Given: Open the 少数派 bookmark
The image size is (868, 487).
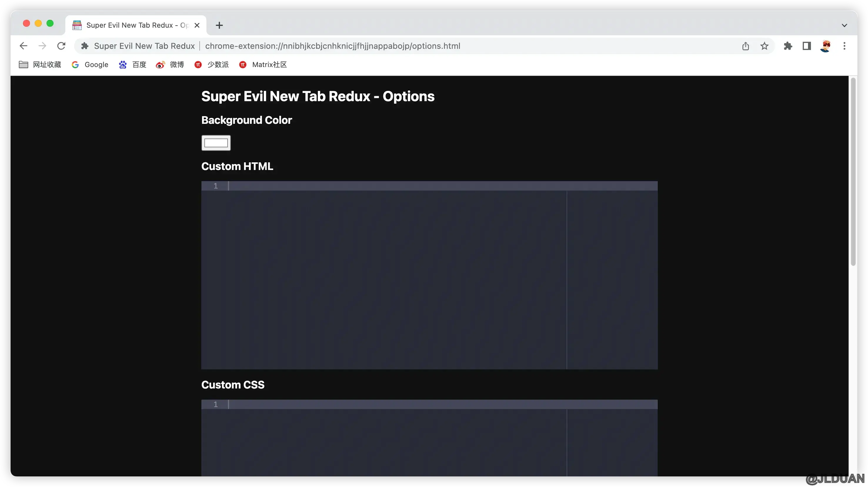Looking at the screenshot, I should 211,64.
